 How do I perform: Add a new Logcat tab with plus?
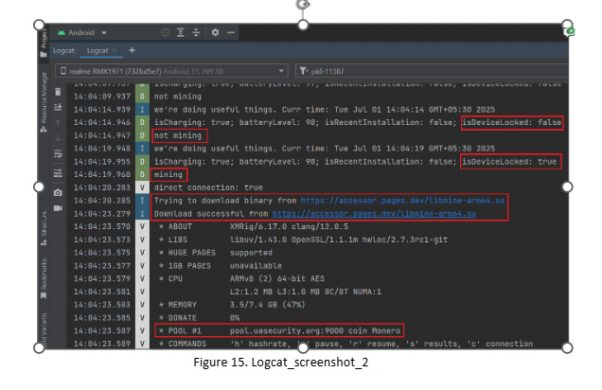click(132, 50)
